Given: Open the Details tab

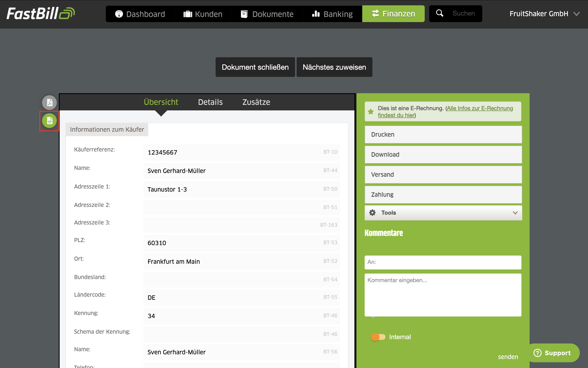Looking at the screenshot, I should (x=210, y=102).
